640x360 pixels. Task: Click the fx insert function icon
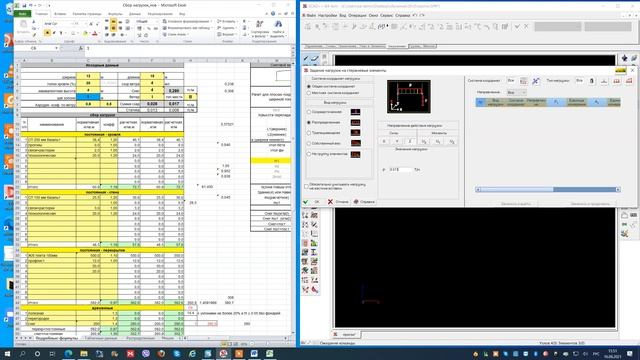coord(80,48)
